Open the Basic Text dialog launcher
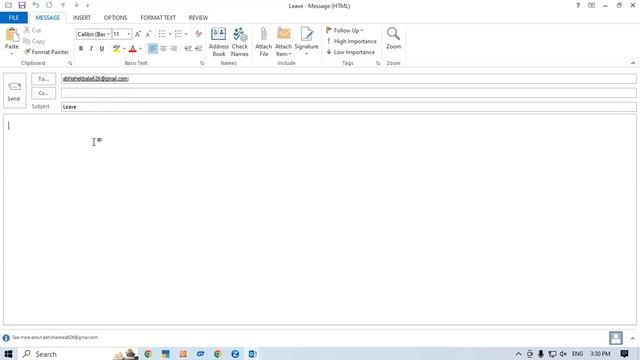Viewport: 640px width, 360px height. (202, 63)
